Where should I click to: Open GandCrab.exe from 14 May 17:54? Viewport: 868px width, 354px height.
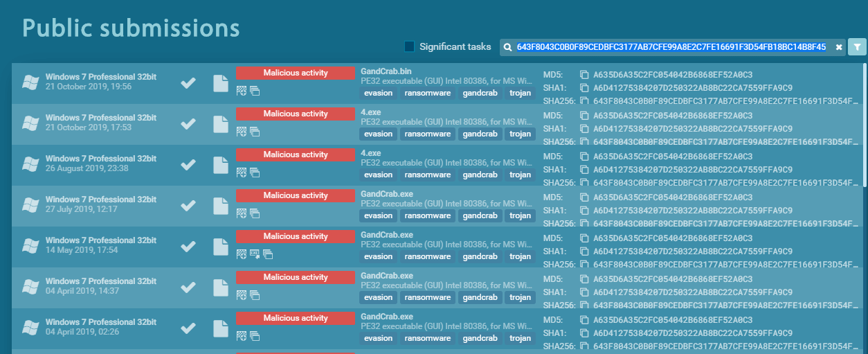387,235
